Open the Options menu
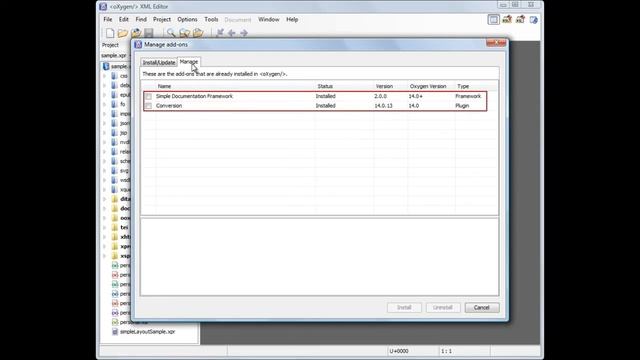 [187, 19]
